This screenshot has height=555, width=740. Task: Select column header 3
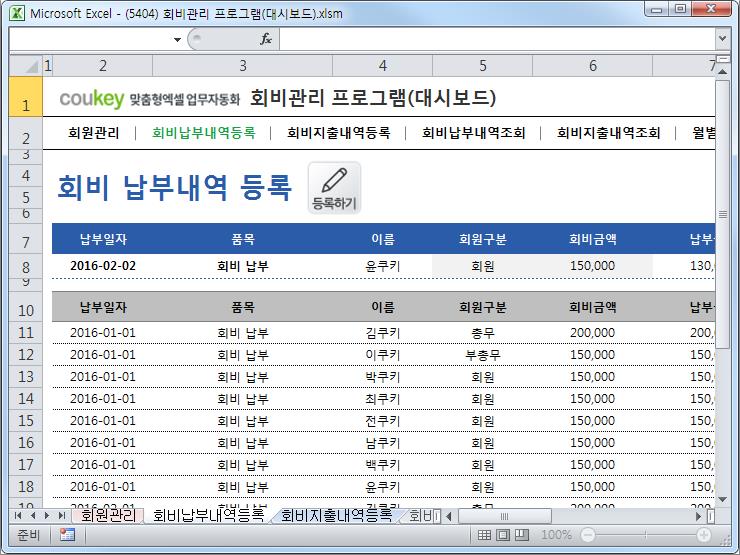(243, 66)
